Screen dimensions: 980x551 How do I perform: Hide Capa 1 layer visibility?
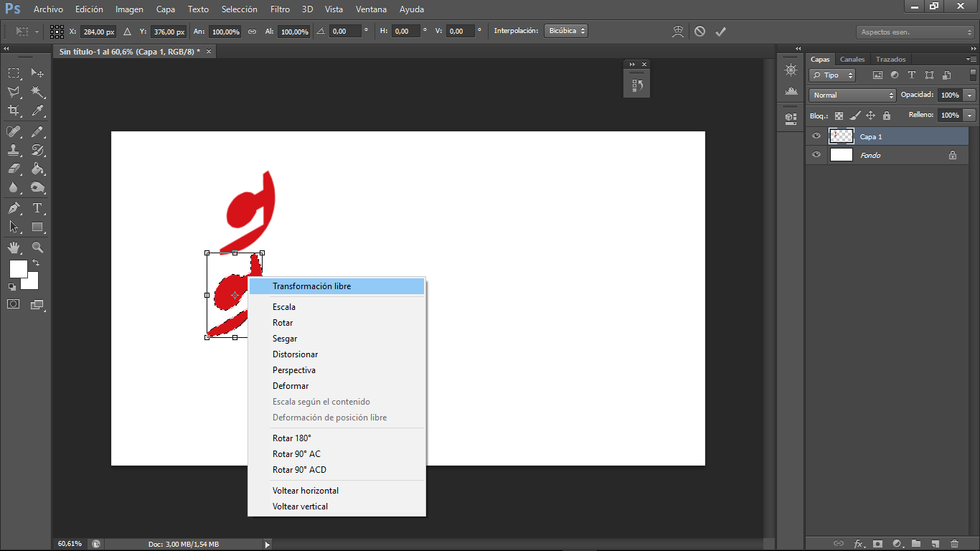coord(816,136)
